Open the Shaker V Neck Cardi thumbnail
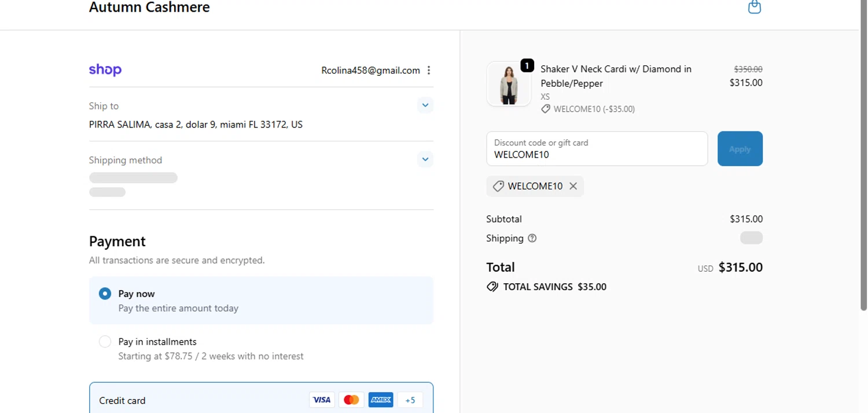Screen dimensions: 868x413 tap(509, 84)
